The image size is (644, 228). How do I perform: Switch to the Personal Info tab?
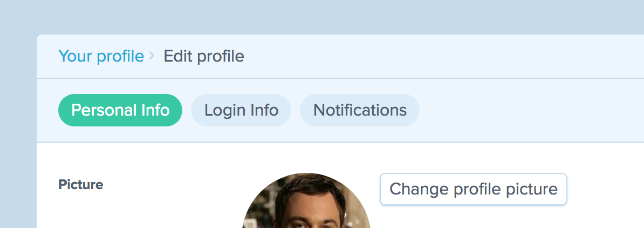(120, 110)
